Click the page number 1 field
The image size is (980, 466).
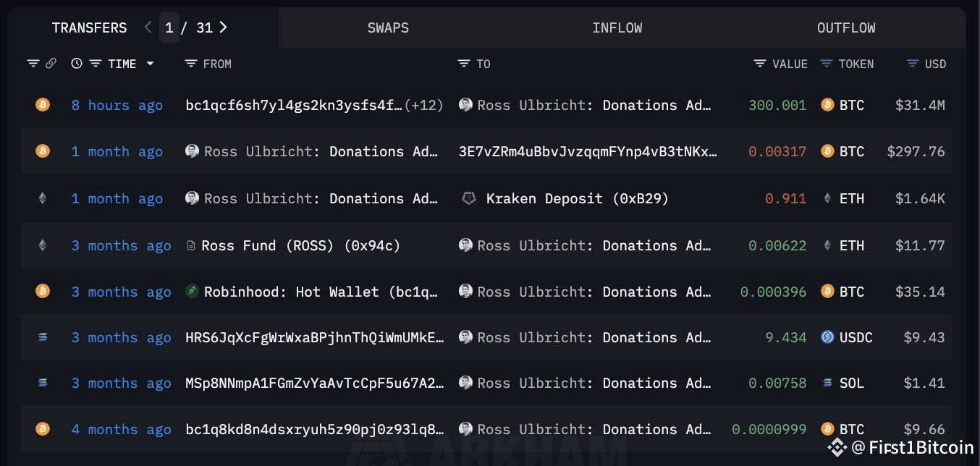(x=169, y=27)
